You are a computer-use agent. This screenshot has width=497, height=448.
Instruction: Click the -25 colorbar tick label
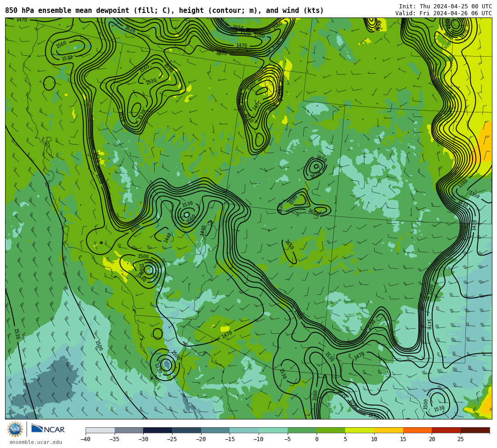(x=172, y=439)
